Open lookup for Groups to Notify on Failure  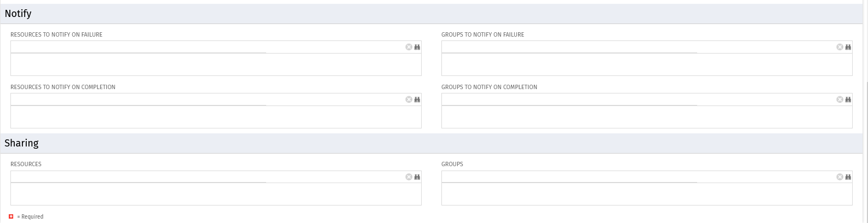point(848,47)
